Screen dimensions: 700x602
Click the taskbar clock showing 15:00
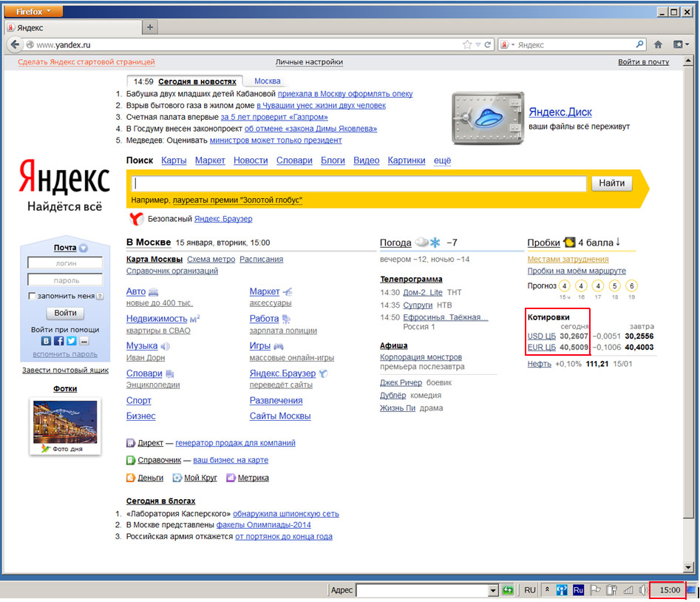tap(670, 590)
